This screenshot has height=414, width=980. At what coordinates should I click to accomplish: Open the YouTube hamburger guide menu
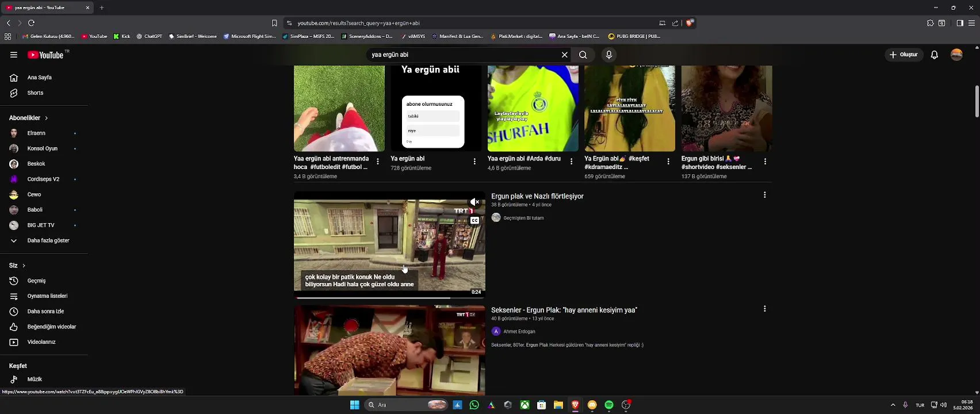[x=14, y=55]
